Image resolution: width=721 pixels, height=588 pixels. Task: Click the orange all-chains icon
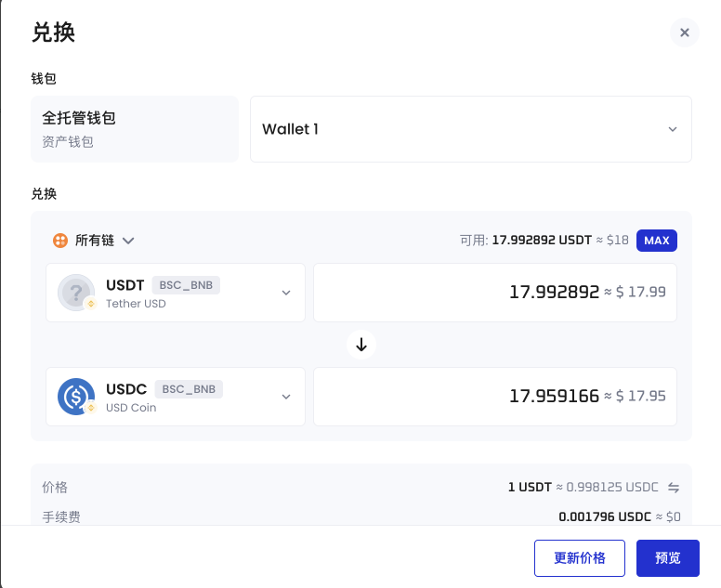[x=60, y=241]
